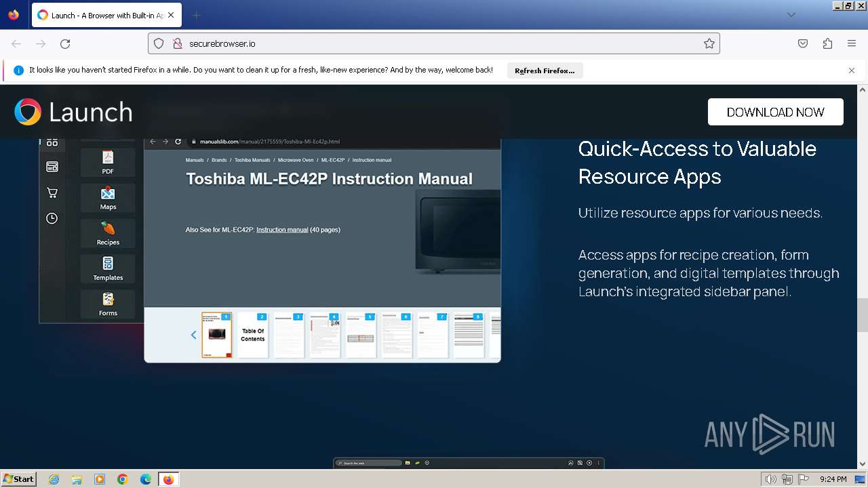
Task: Open the list all tabs dropdown
Action: click(791, 15)
